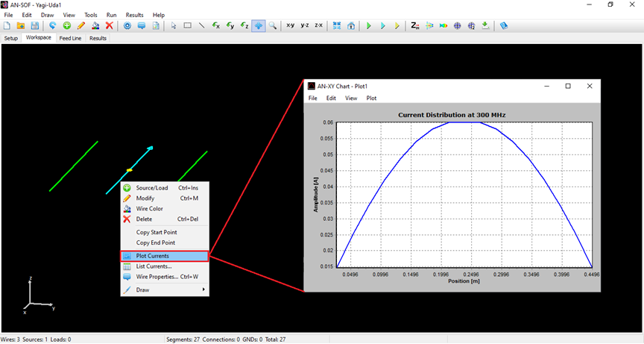This screenshot has width=644, height=344.
Task: Click the rainbow 3D radiation lobe icon
Action: pos(443,25)
